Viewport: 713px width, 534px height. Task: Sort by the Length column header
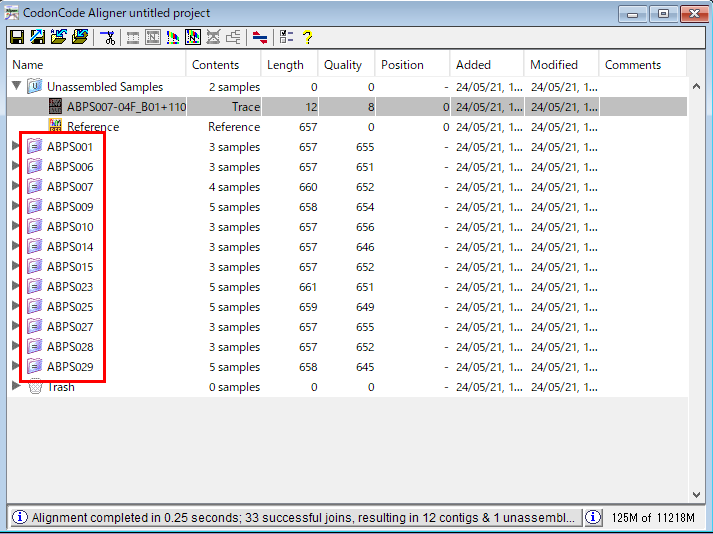286,65
